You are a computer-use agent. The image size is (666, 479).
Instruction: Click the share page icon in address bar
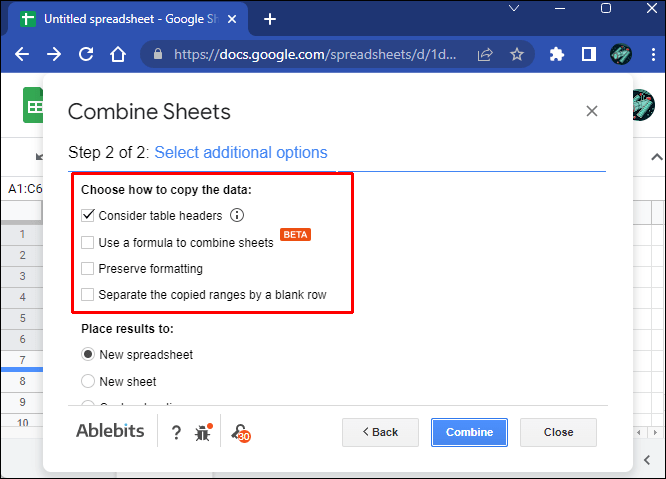click(485, 54)
